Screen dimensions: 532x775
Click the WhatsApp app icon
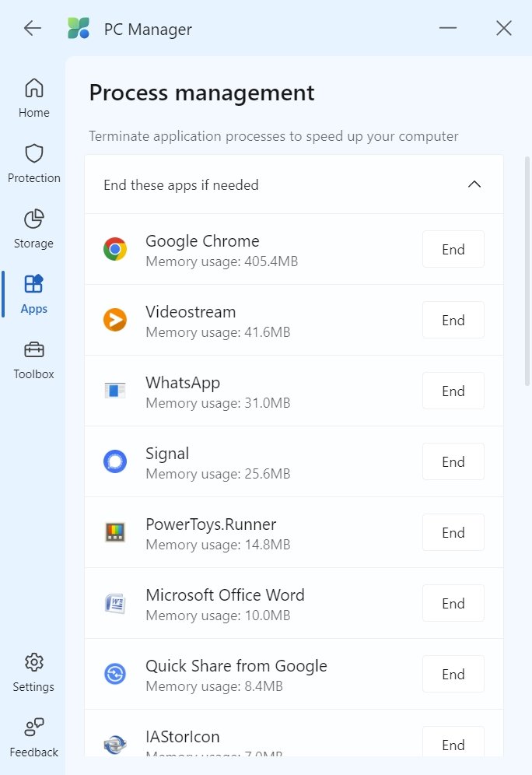point(115,391)
